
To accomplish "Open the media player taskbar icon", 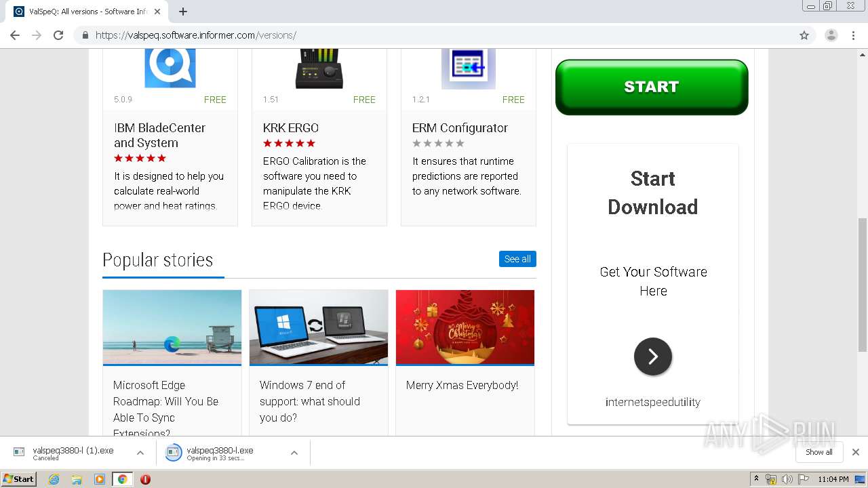I will pos(100,479).
